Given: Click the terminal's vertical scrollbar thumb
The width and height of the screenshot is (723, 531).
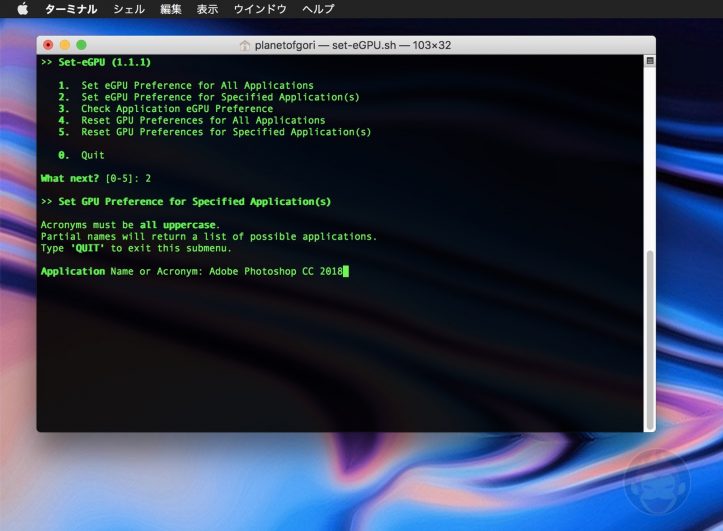Looking at the screenshot, I should pyautogui.click(x=649, y=340).
